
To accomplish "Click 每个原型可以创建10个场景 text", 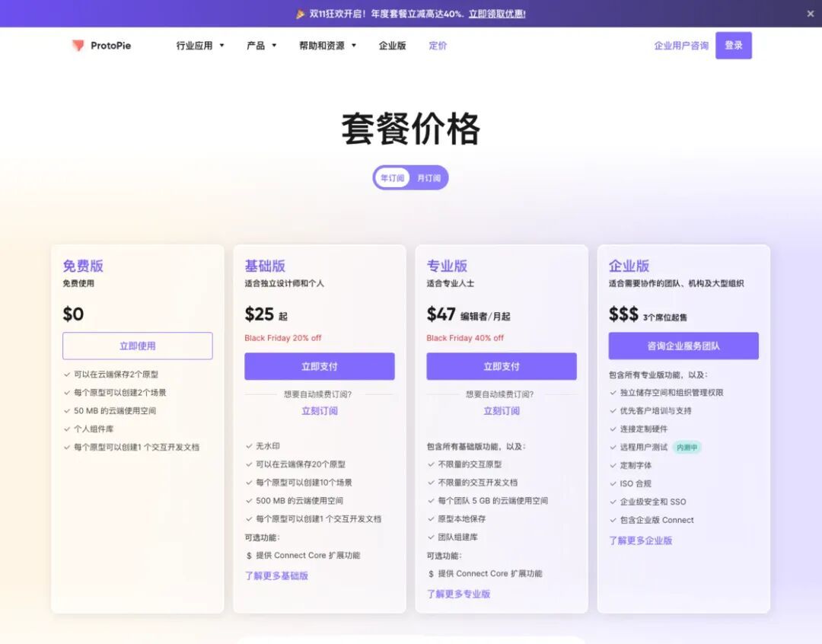I will (x=304, y=483).
